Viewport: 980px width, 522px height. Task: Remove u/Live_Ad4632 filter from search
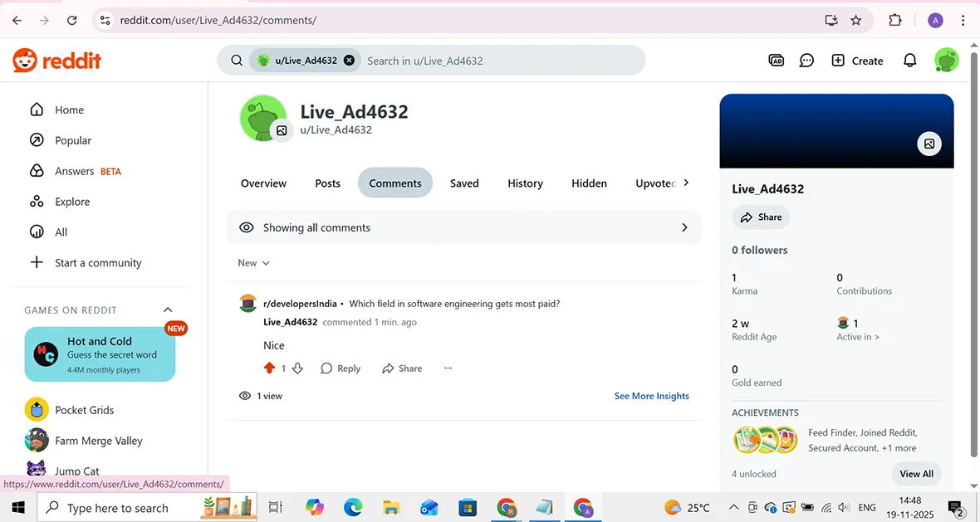[x=349, y=60]
